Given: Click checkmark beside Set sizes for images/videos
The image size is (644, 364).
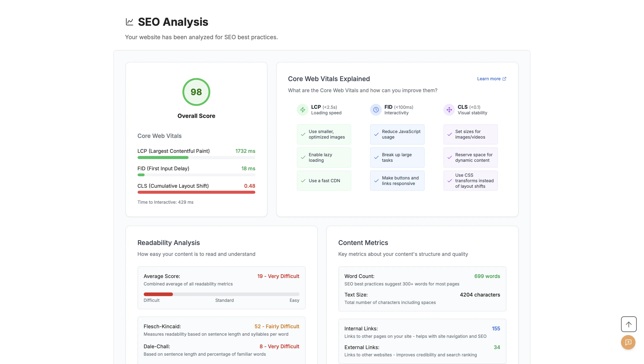Looking at the screenshot, I should pos(450,134).
